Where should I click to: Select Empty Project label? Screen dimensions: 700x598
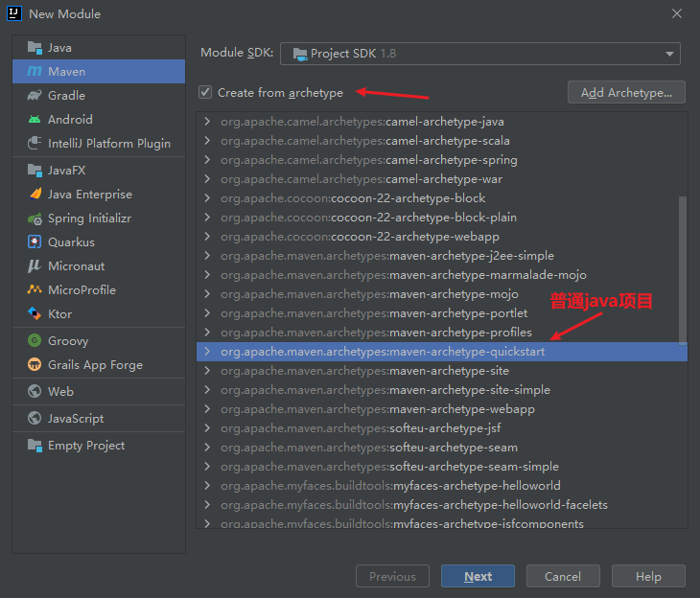tap(86, 446)
